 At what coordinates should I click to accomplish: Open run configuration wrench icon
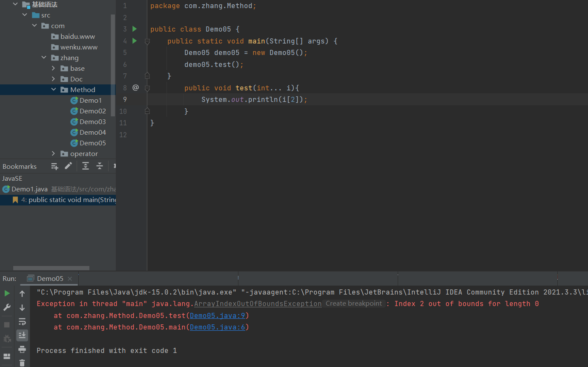click(7, 307)
